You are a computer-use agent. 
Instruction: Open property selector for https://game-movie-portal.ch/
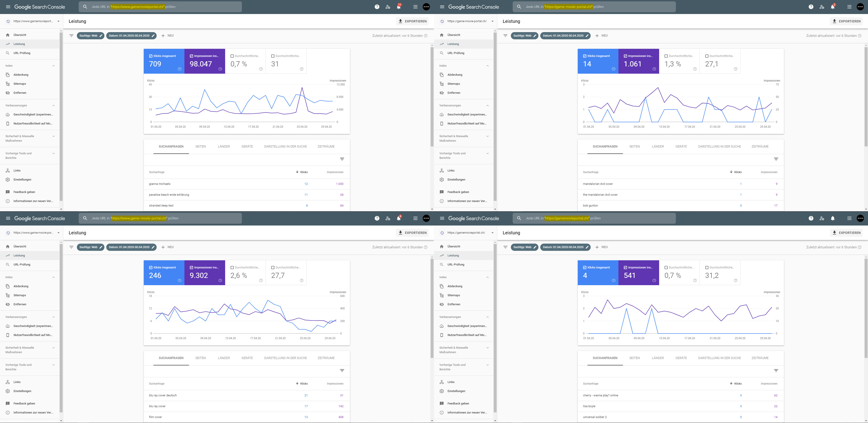[467, 21]
